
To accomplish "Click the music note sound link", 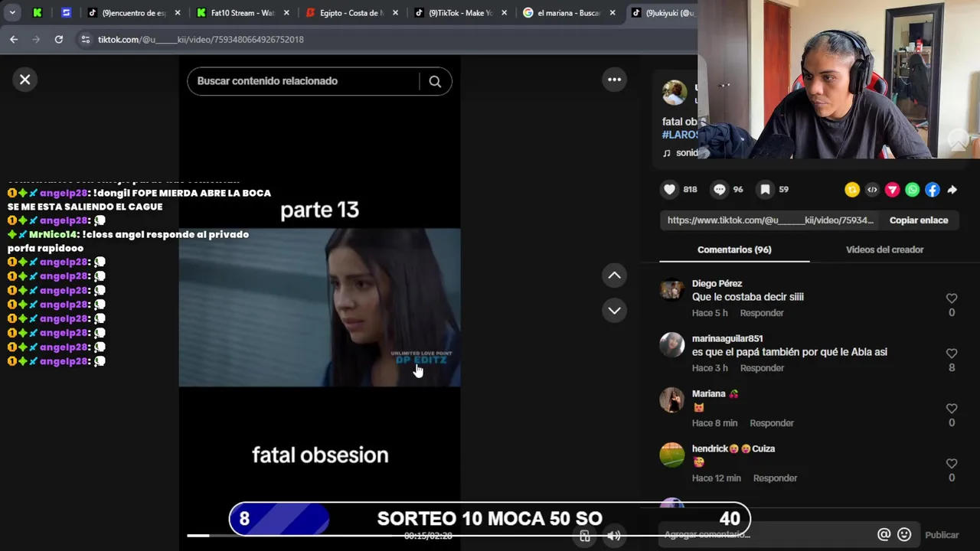I will (680, 153).
